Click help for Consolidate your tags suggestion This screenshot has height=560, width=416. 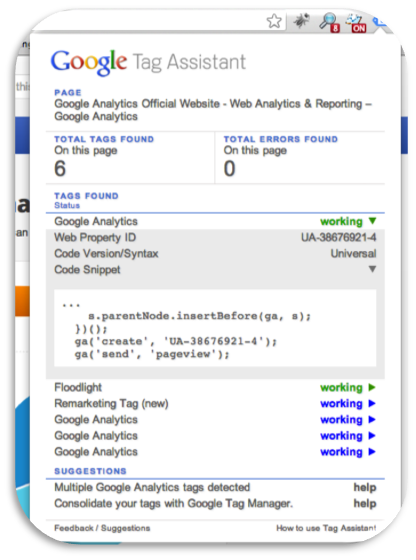tap(365, 504)
